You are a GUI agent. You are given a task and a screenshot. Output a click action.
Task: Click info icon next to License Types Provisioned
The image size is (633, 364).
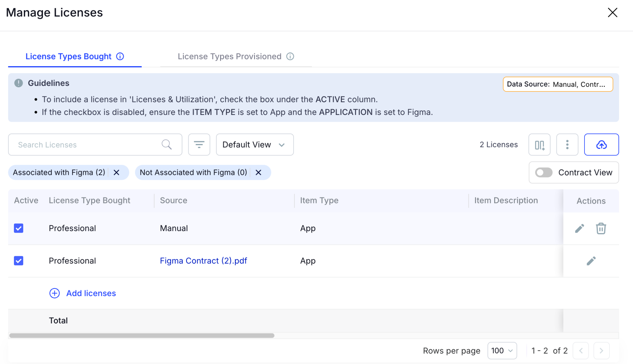pyautogui.click(x=290, y=57)
